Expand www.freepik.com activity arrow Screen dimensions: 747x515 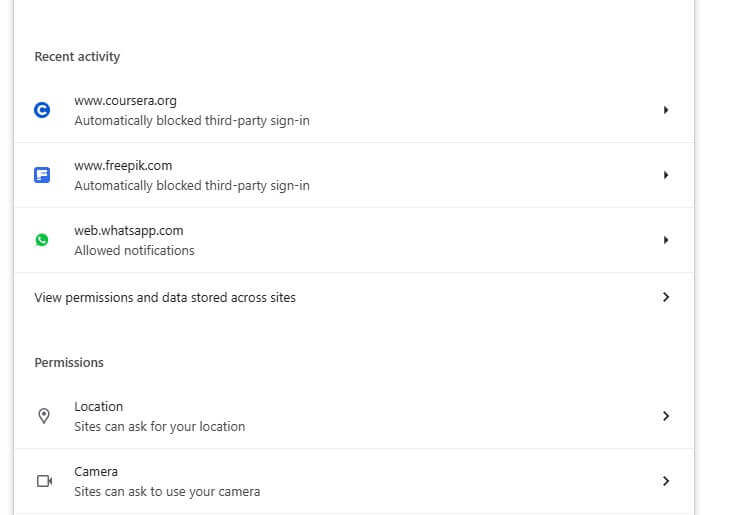666,175
